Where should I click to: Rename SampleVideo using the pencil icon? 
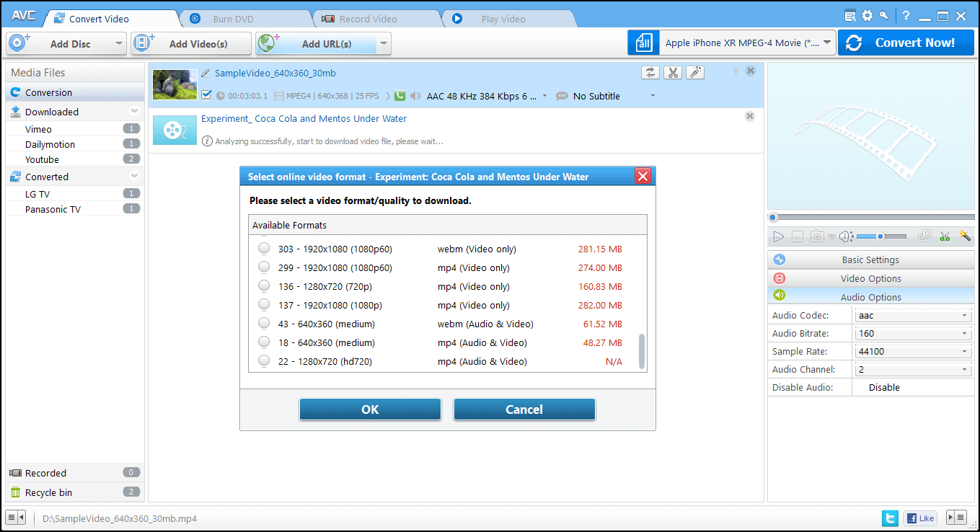point(206,74)
